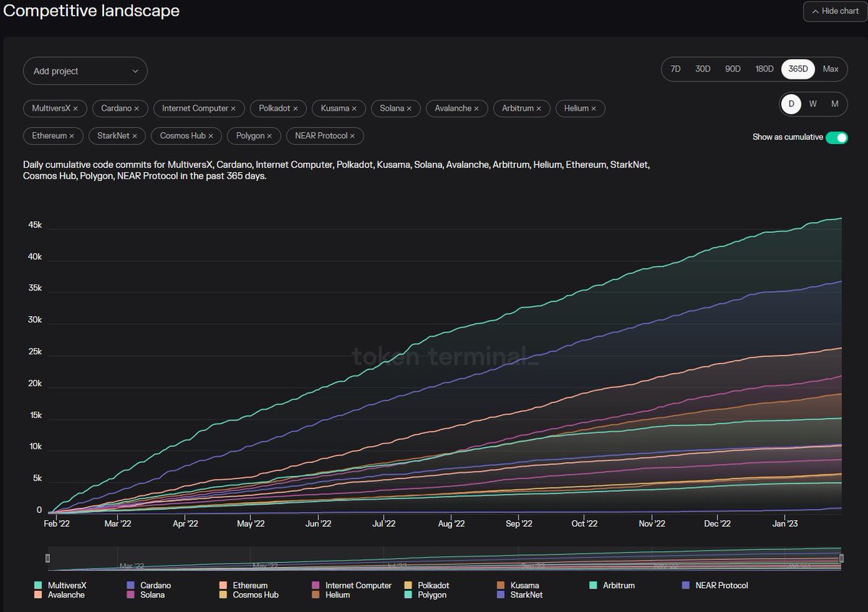Select the 90D time range
Image resolution: width=868 pixels, height=612 pixels.
(x=733, y=69)
